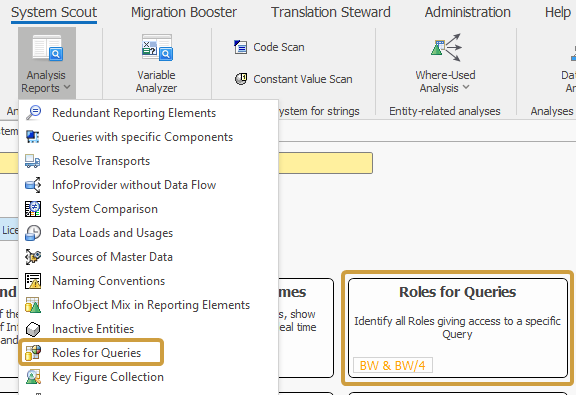Click the Code Scan icon
Image resolution: width=576 pixels, height=395 pixels.
[x=241, y=47]
